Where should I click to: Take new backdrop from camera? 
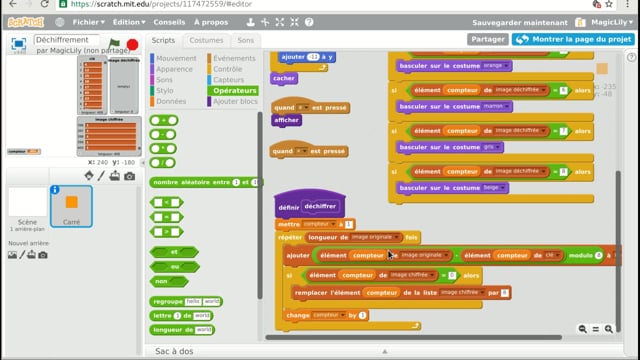42,255
